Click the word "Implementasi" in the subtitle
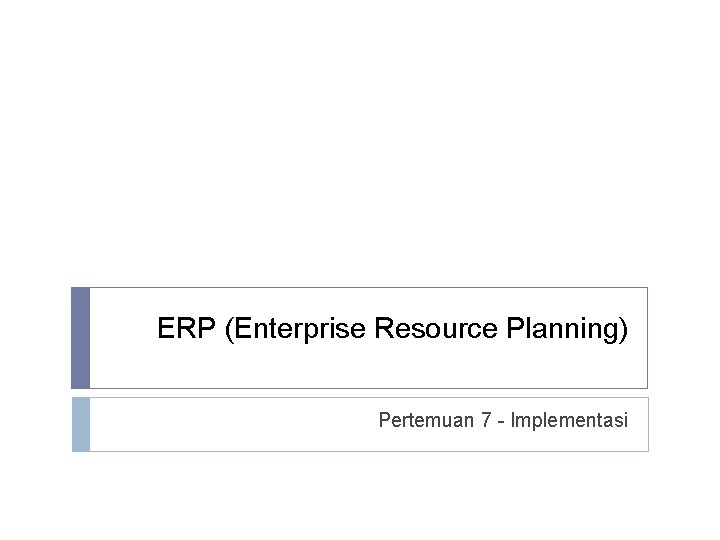Viewport: 720px width, 540px height. pyautogui.click(x=569, y=421)
